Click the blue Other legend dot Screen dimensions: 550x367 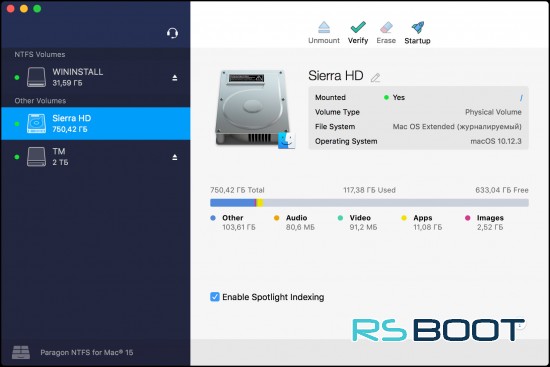213,218
